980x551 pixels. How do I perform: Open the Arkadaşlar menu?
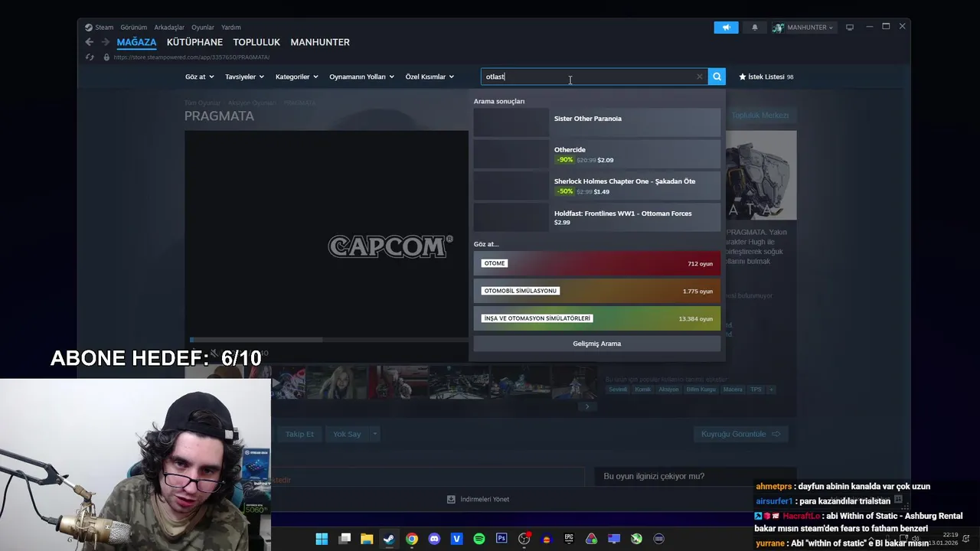point(169,28)
